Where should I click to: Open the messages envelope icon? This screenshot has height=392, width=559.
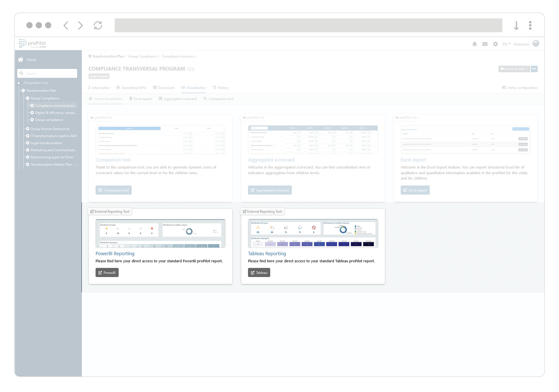[x=485, y=44]
